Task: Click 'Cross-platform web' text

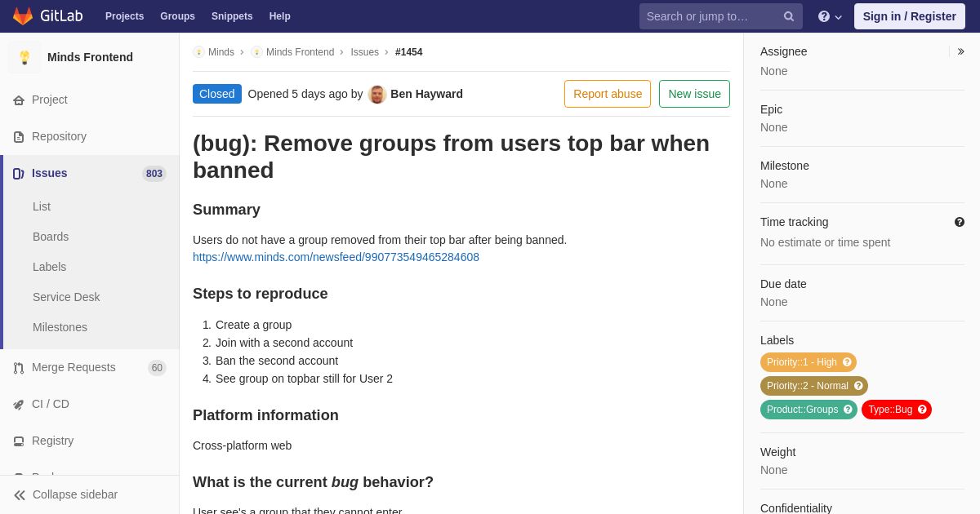Action: click(242, 445)
